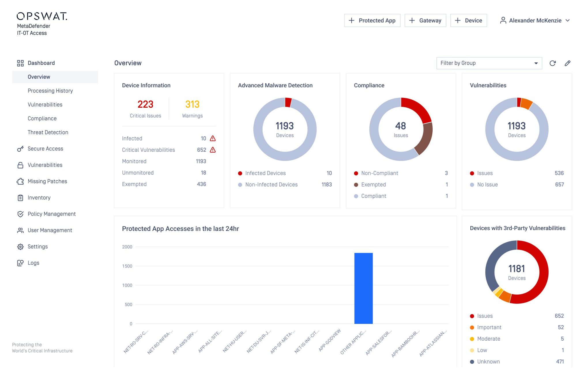Select the Dashboard icon in the sidebar
The image size is (588, 368).
(x=20, y=63)
